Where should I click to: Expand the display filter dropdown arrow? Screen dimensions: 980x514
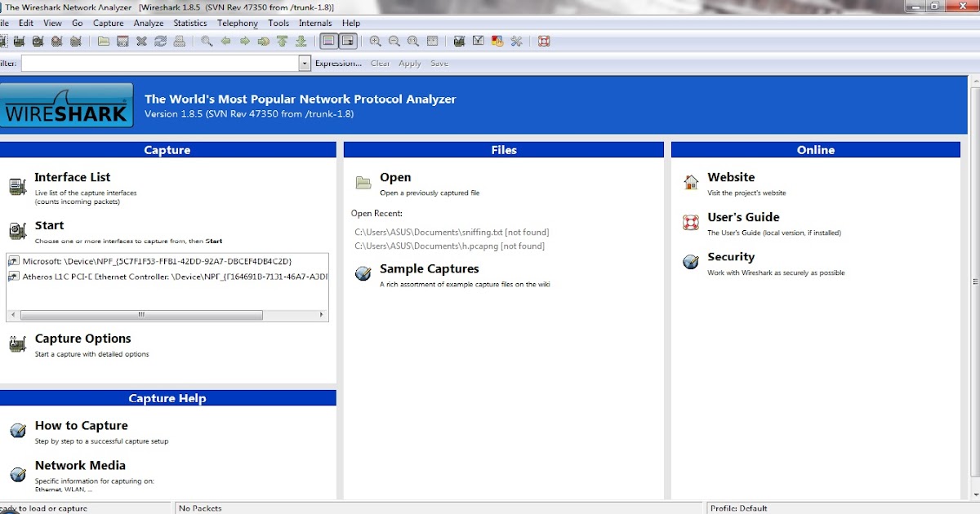pos(305,63)
